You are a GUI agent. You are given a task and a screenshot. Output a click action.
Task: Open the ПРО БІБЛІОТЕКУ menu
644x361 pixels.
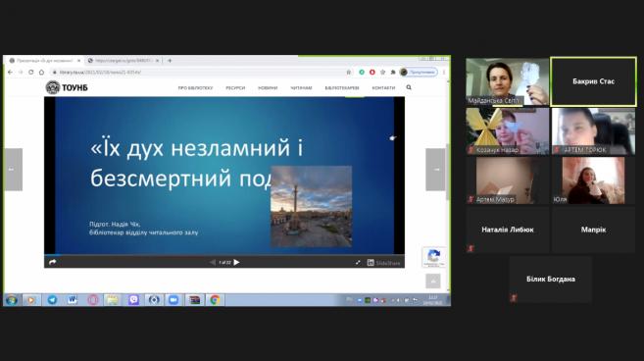(x=195, y=88)
